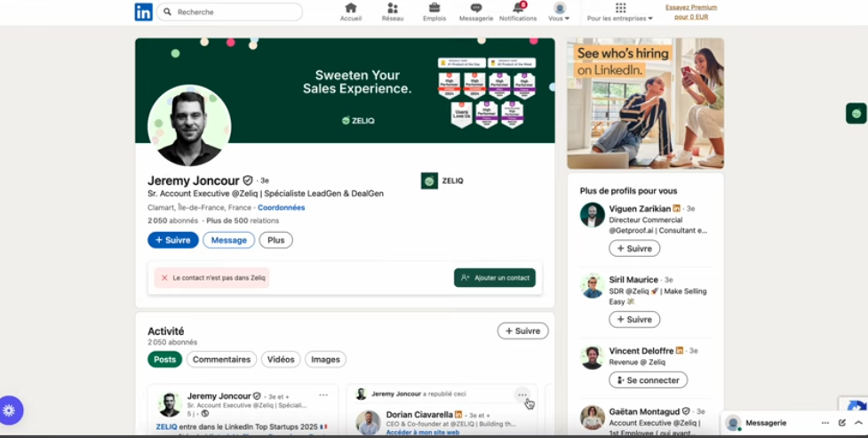This screenshot has width=868, height=438.
Task: Open the Coordonnées link
Action: click(282, 208)
